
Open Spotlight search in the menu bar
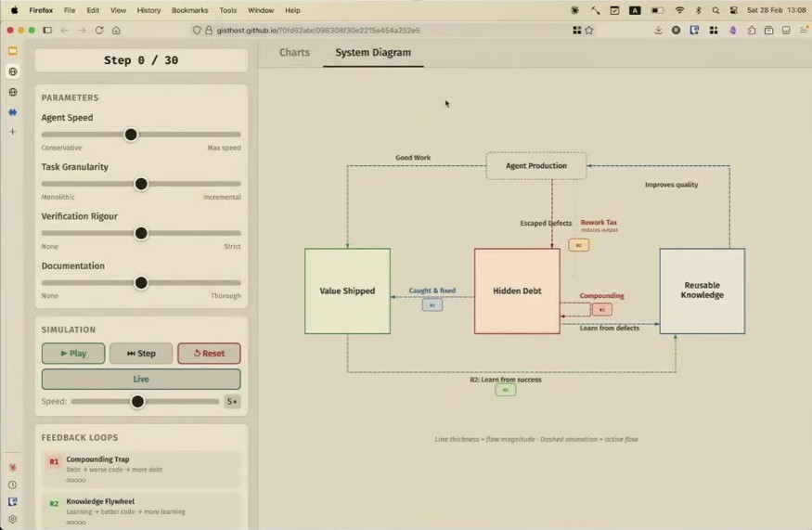coord(715,10)
